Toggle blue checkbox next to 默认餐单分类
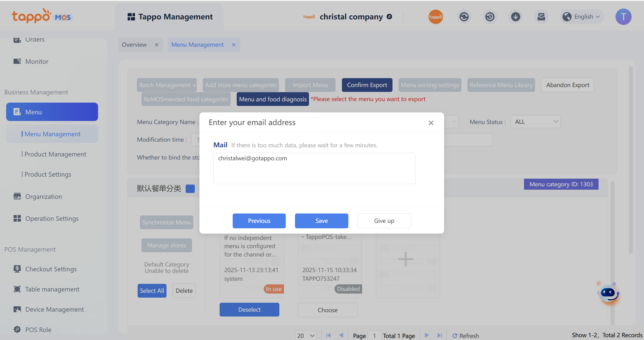This screenshot has height=340, width=644. coord(190,189)
